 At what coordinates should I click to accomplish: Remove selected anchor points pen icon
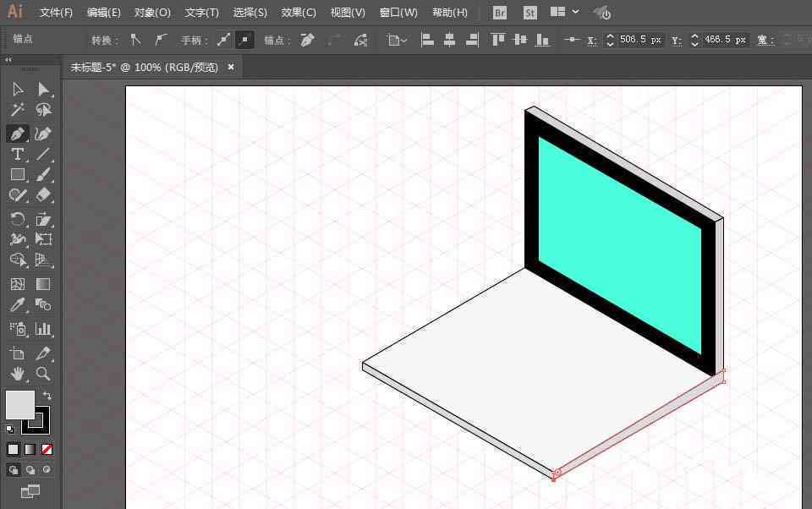click(307, 40)
